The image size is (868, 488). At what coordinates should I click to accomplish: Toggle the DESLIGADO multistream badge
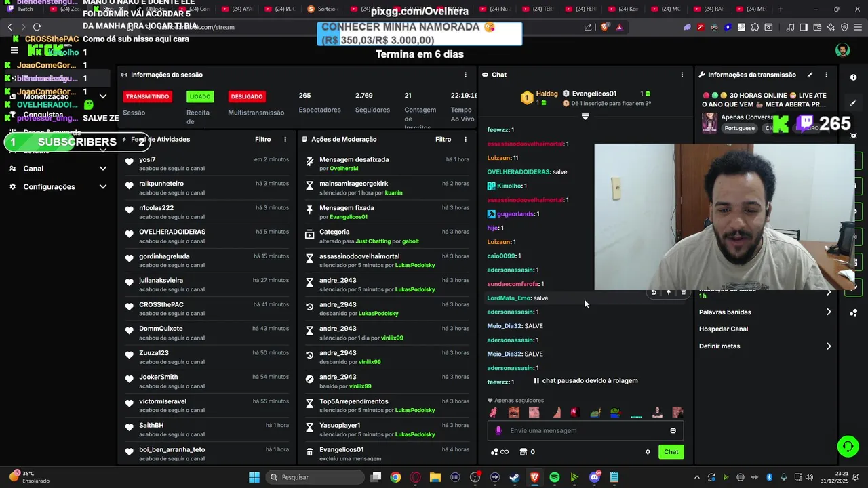coord(247,96)
